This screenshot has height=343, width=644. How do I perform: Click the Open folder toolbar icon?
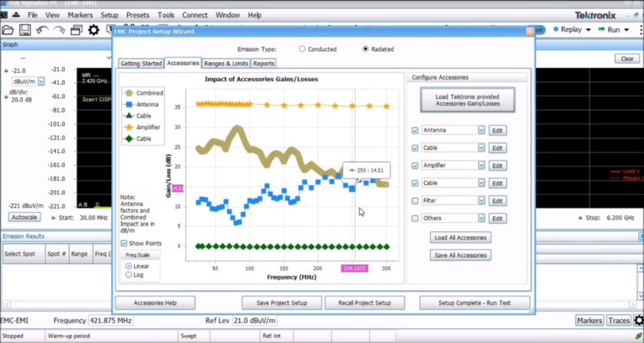[8, 30]
